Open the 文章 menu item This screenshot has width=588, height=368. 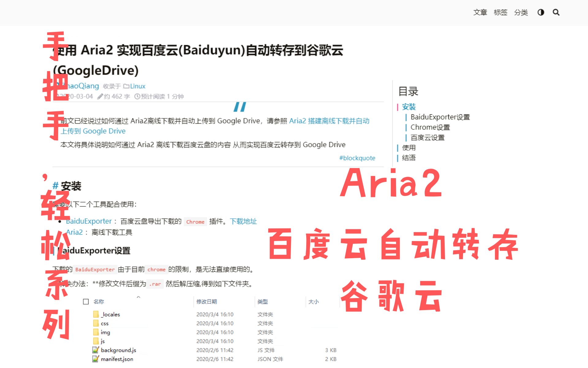(x=480, y=12)
